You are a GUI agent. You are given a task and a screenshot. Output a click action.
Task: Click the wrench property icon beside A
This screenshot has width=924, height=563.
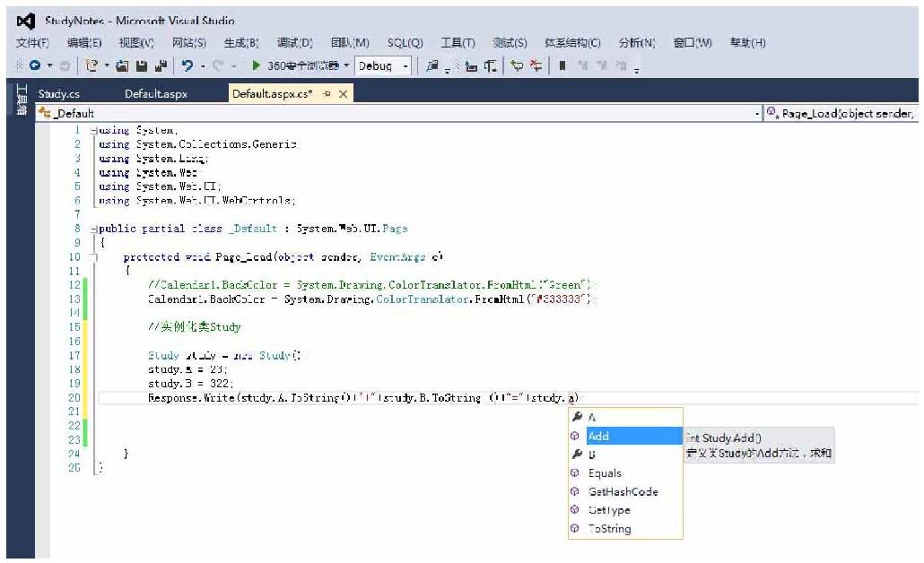click(x=577, y=416)
